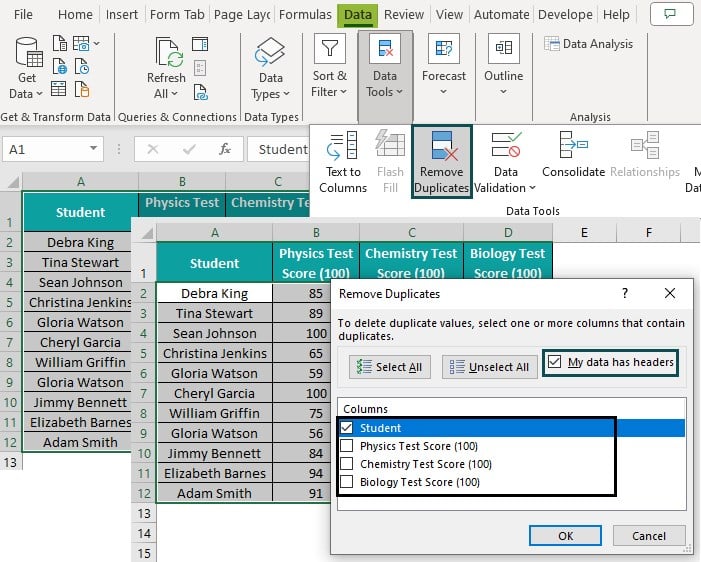This screenshot has height=562, width=701.
Task: Select row 13 header in back sheet
Action: point(11,462)
